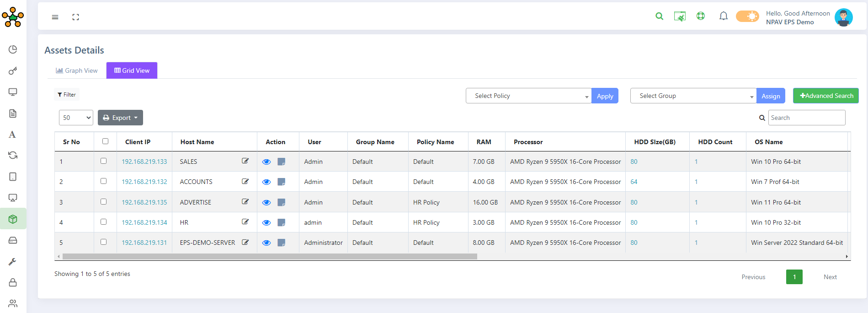Expand the Export dropdown button
Viewport: 868px width, 313px height.
(120, 118)
